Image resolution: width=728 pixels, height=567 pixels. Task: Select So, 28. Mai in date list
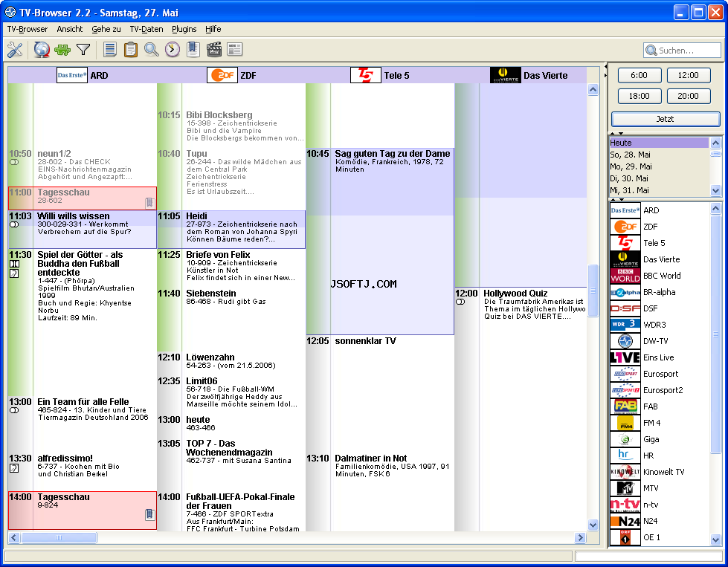(660, 155)
